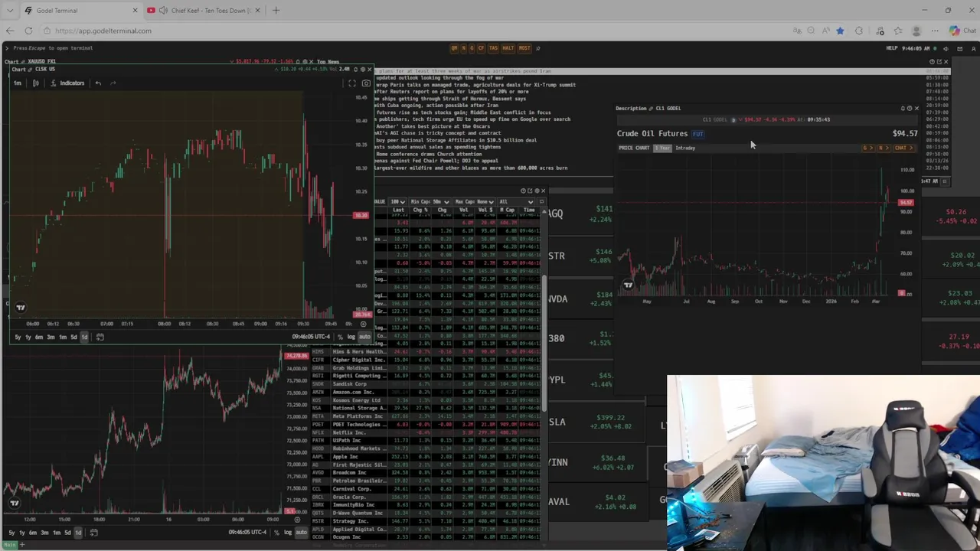Click the HALT shortcut in top bar
Screen dimensions: 980x551
coord(508,48)
